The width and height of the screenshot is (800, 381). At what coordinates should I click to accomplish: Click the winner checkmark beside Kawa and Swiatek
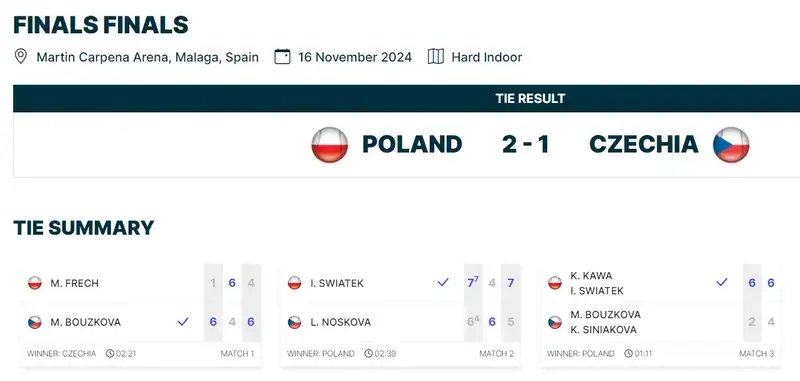tap(721, 282)
